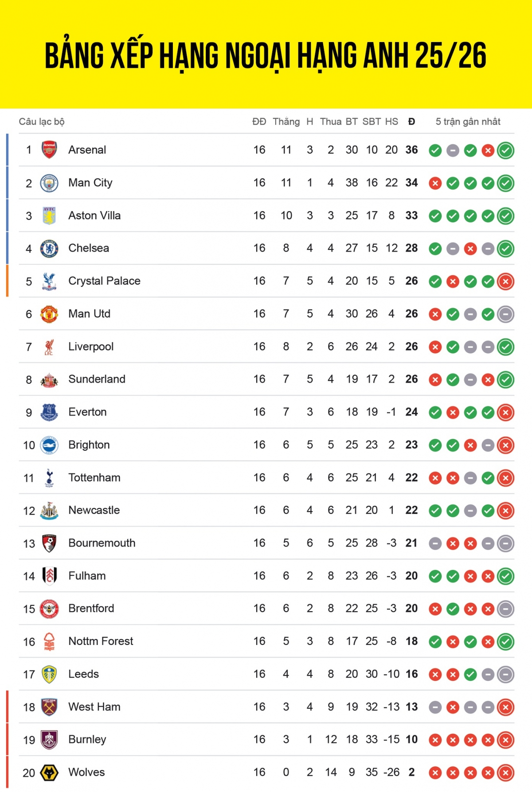
Task: Click the Newcastle club crest
Action: [49, 511]
